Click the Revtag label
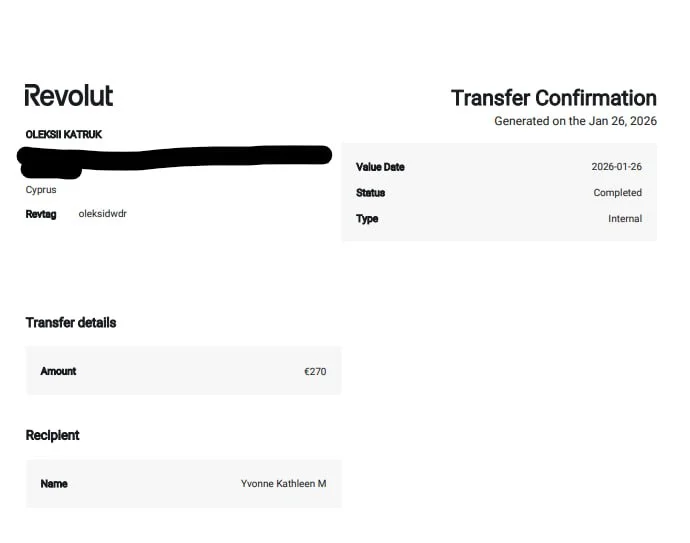The height and width of the screenshot is (543, 690). pos(41,214)
